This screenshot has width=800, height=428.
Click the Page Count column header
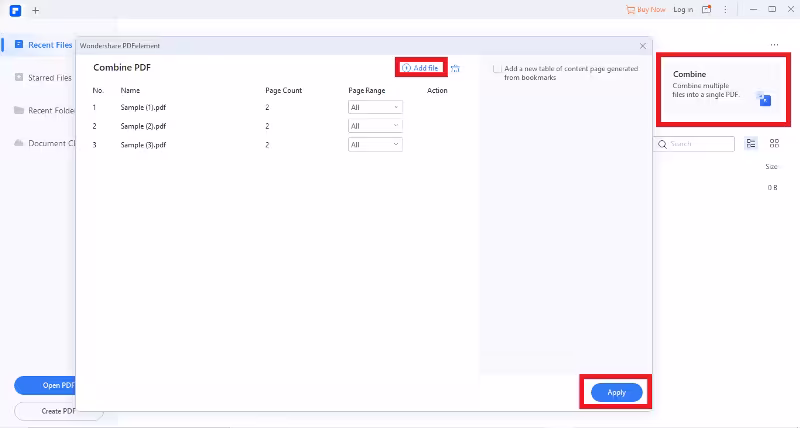pyautogui.click(x=284, y=90)
